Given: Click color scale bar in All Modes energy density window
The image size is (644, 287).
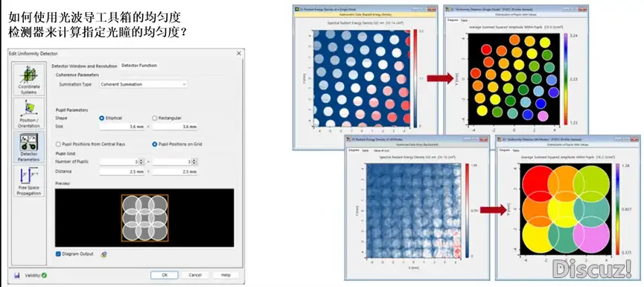Looking at the screenshot, I should click(x=468, y=210).
